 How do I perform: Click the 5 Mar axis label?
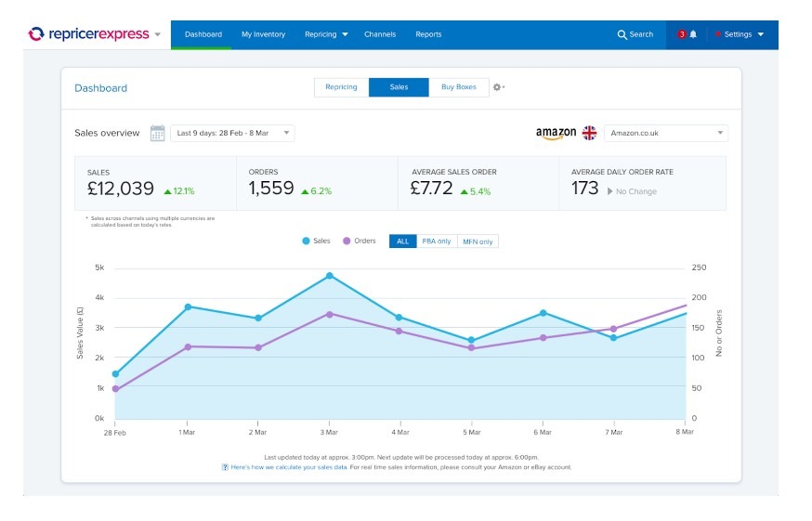coord(471,432)
